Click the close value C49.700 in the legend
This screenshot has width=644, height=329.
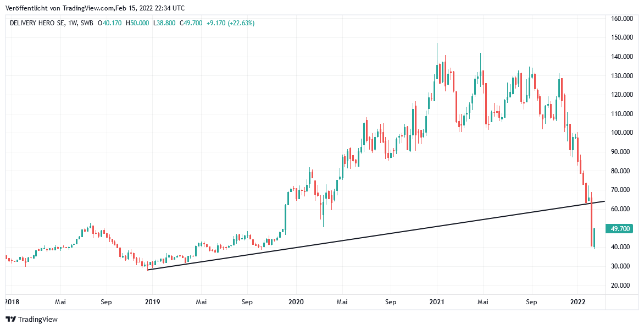coord(191,24)
